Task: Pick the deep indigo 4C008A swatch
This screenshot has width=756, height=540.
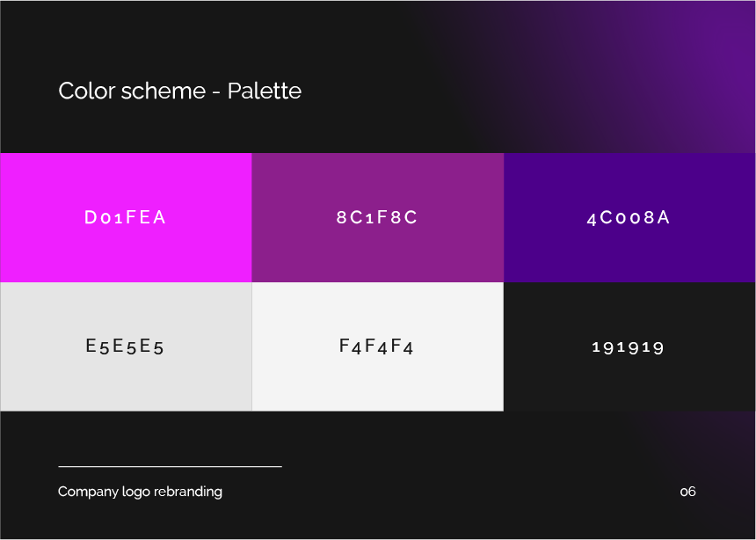Action: point(629,217)
